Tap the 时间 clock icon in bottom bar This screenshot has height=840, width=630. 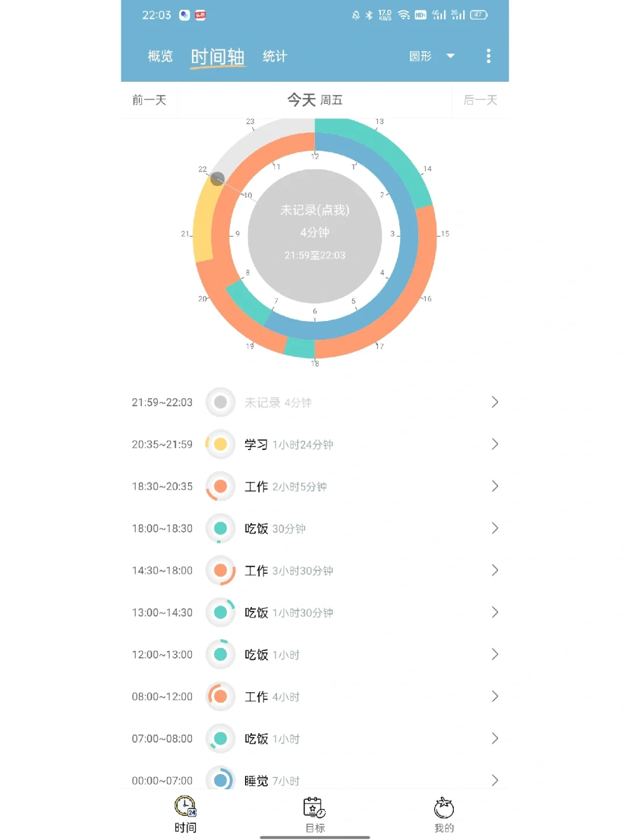coord(185,807)
